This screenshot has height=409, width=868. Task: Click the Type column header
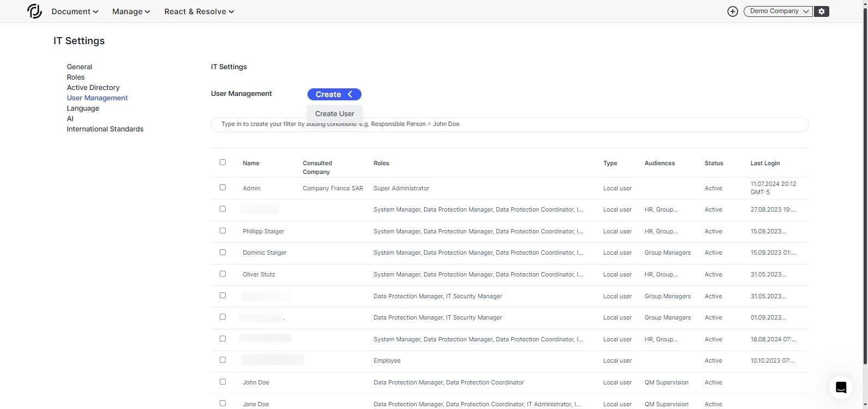pos(610,163)
